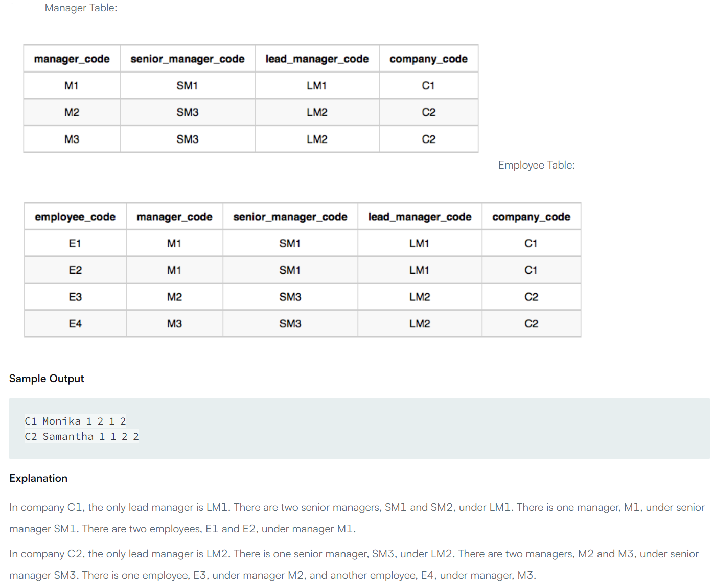Click SM1 in the E1 row
The width and height of the screenshot is (713, 588).
pos(290,243)
